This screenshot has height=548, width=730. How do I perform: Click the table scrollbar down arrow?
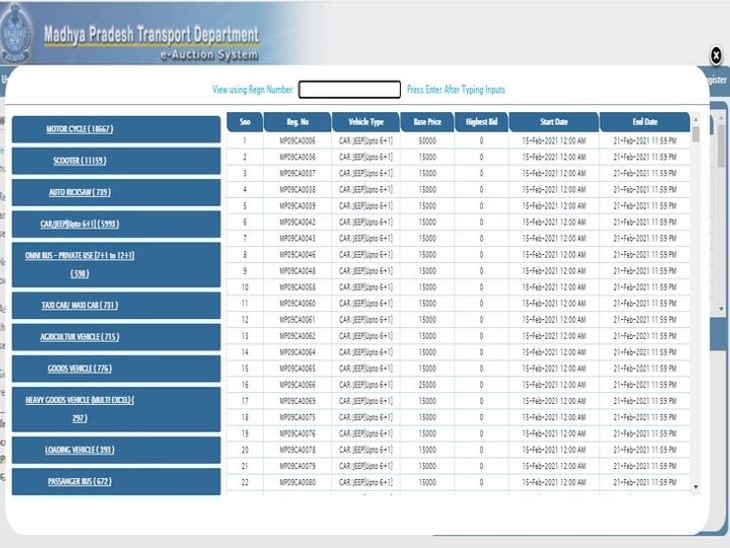coord(696,487)
